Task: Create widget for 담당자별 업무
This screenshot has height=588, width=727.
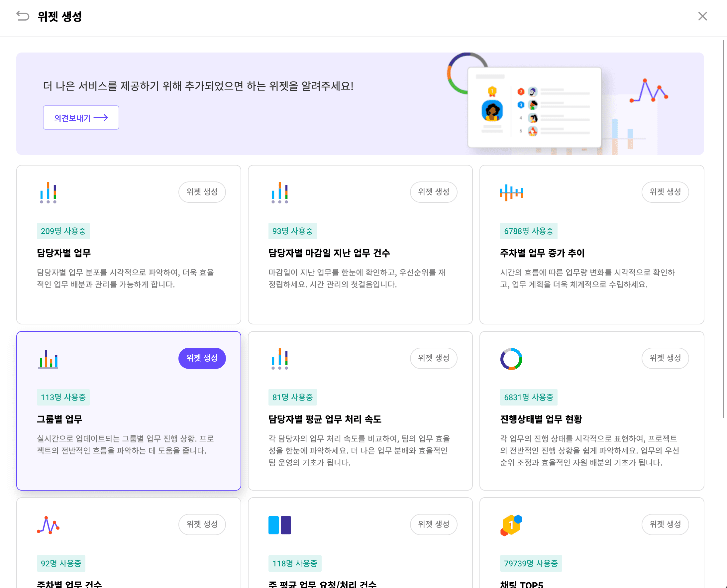Action: [x=202, y=192]
